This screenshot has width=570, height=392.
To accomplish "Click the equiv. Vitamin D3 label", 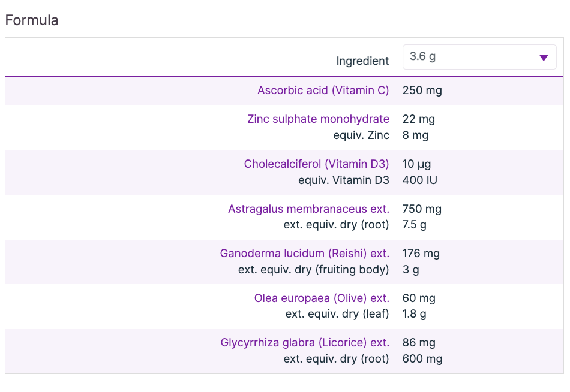I will click(x=343, y=180).
